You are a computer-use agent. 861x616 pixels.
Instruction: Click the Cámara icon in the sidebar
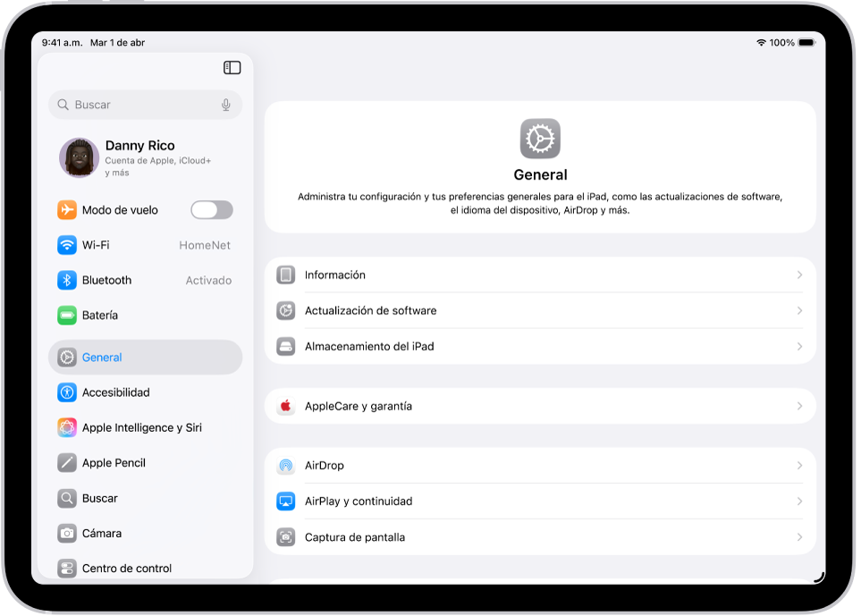(67, 533)
